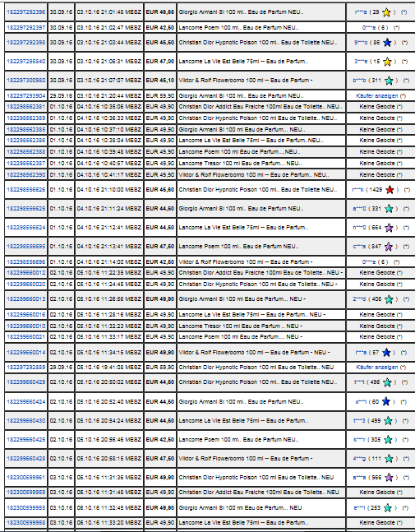
Task: Click yellow star beside feedback score 29
Action: point(386,12)
